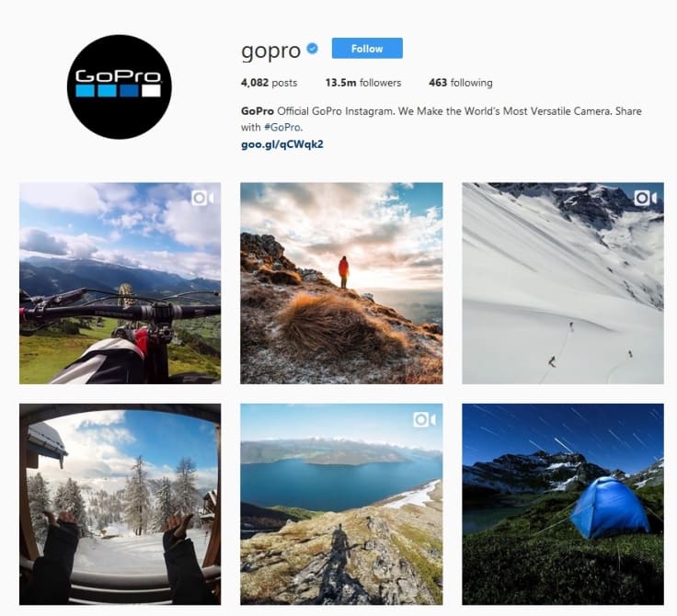Click video icon on snowy slope post
Screen dimensions: 677x616
[645, 199]
